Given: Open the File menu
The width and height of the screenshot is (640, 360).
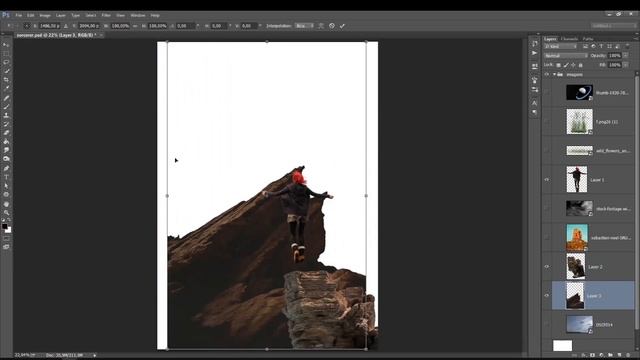Looking at the screenshot, I should (x=19, y=16).
